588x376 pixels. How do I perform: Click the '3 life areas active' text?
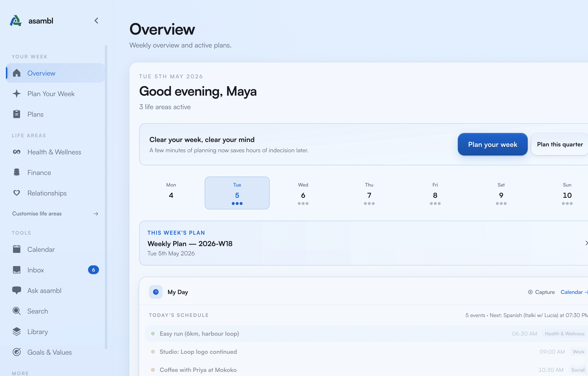click(165, 107)
